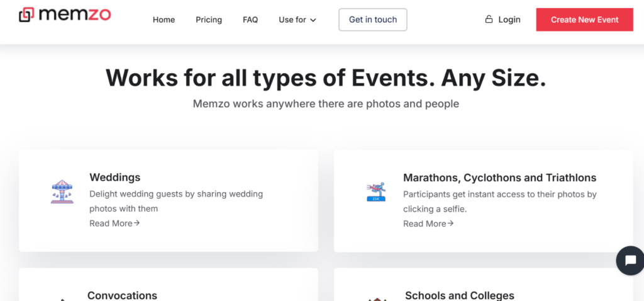The image size is (644, 301).
Task: Select FAQ in the top navigation
Action: tap(250, 20)
